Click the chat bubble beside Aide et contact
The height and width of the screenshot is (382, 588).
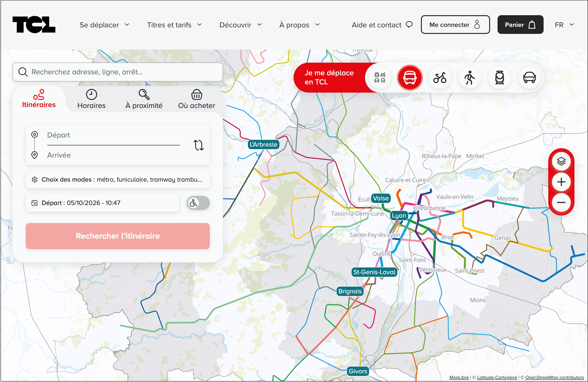pyautogui.click(x=409, y=25)
